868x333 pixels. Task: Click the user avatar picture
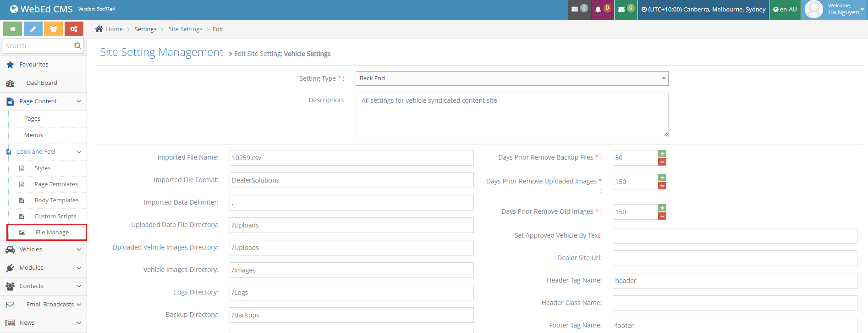[x=814, y=9]
